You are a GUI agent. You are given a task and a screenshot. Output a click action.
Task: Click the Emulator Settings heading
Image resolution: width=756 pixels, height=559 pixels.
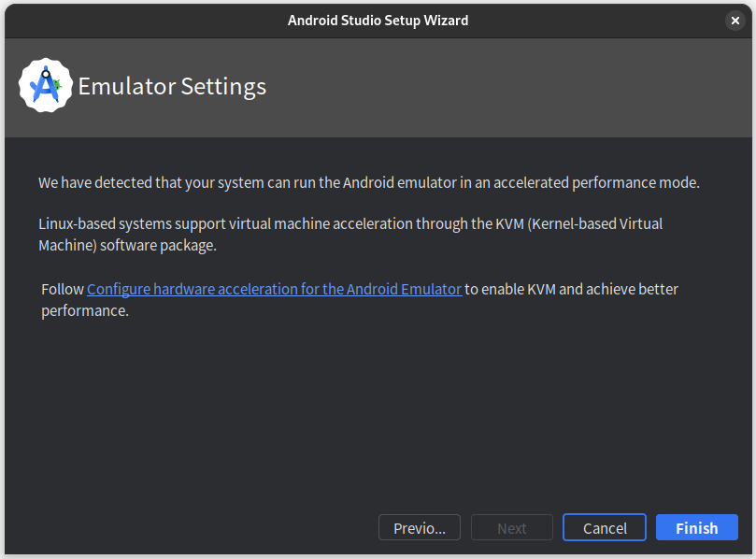172,87
